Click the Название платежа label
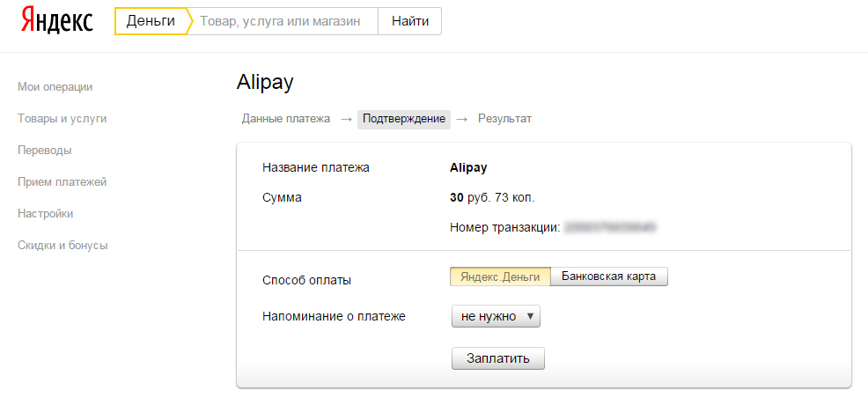Image resolution: width=868 pixels, height=398 pixels. click(x=315, y=167)
